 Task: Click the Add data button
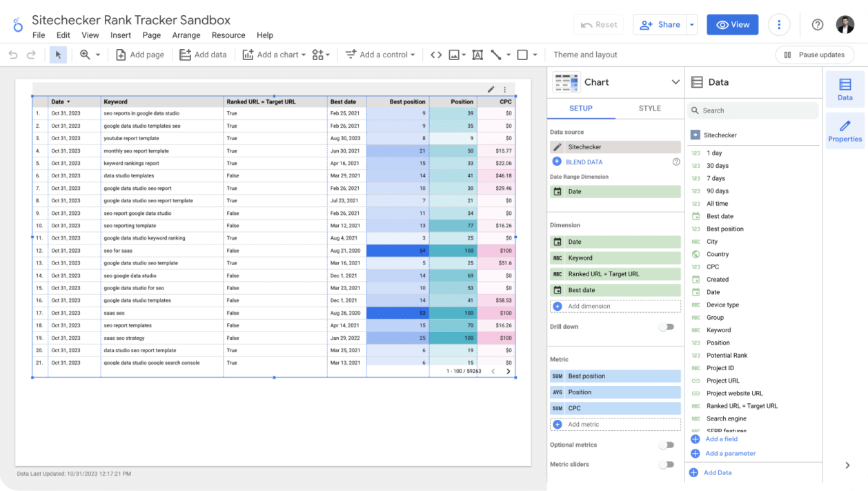click(203, 55)
